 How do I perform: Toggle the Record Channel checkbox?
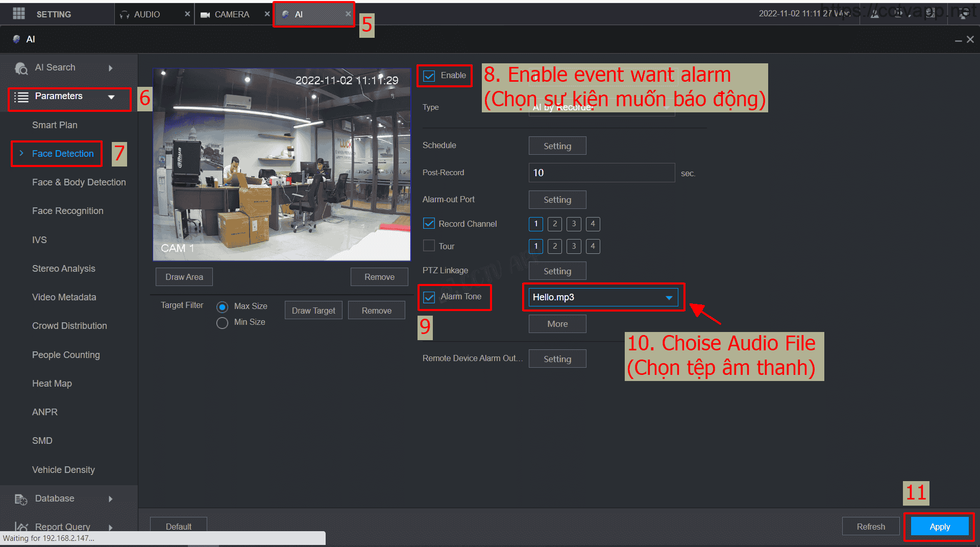tap(429, 224)
